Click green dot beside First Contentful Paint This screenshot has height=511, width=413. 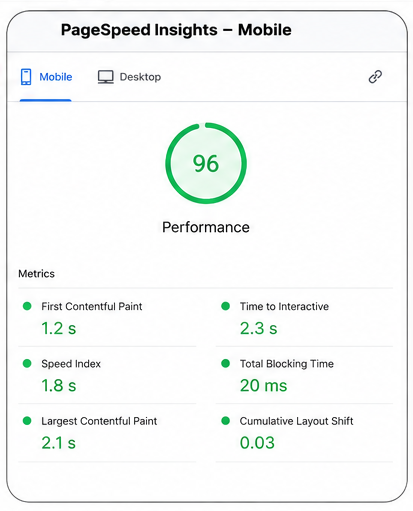[x=27, y=306]
